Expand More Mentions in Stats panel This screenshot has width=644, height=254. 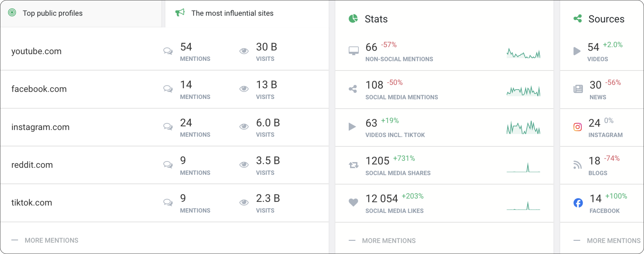point(389,240)
